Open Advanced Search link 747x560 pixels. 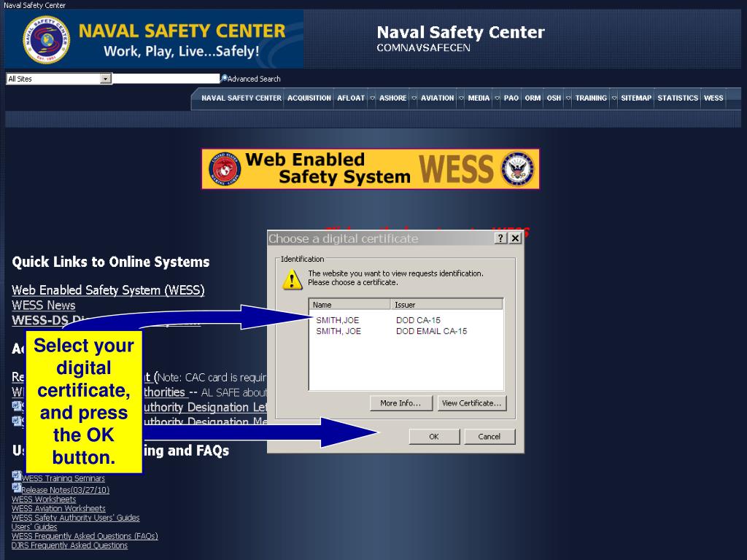[x=254, y=79]
